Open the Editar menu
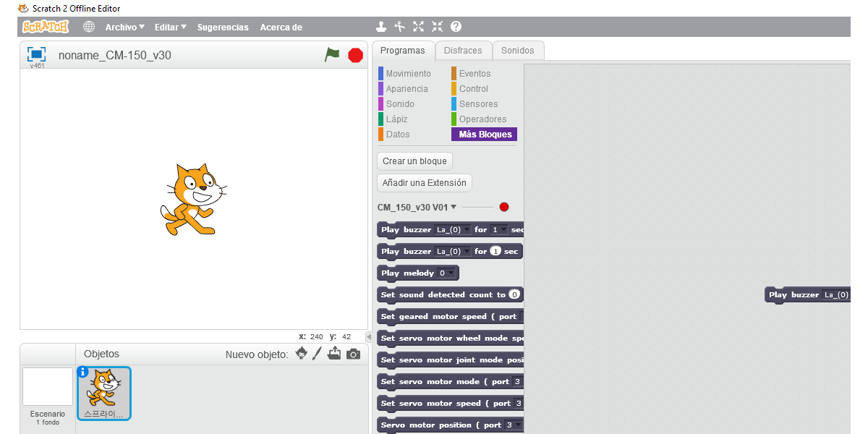868x434 pixels. coord(171,27)
